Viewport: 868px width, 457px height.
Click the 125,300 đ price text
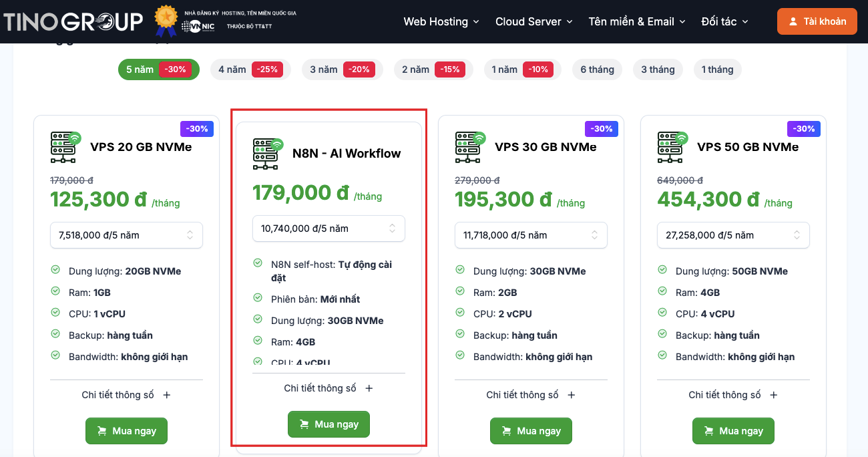point(98,199)
